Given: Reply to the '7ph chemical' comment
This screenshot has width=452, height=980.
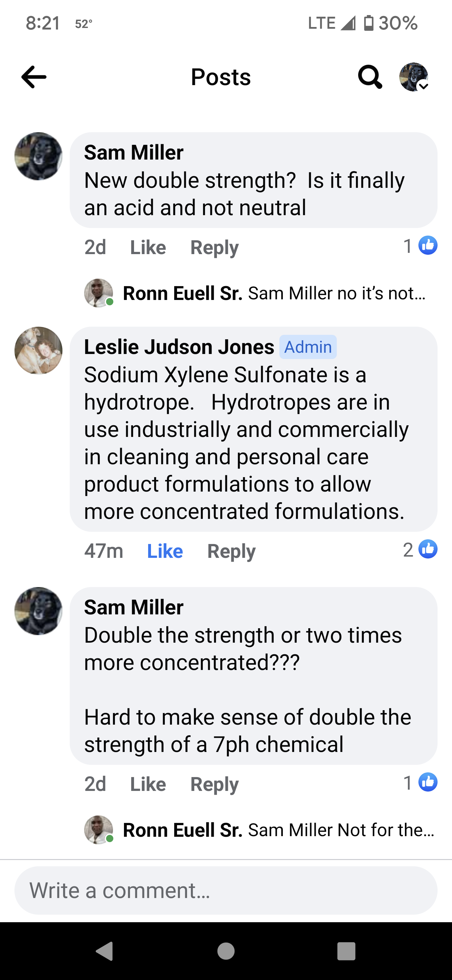Looking at the screenshot, I should (214, 784).
